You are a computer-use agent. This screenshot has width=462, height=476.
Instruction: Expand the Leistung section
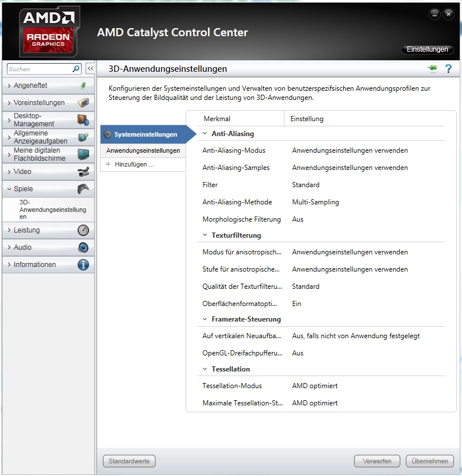pyautogui.click(x=9, y=230)
